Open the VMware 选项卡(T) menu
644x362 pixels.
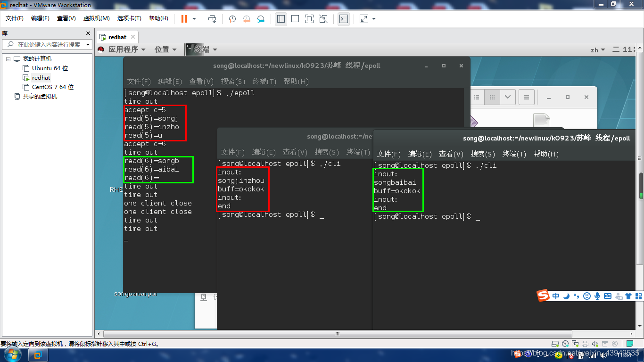pyautogui.click(x=129, y=18)
